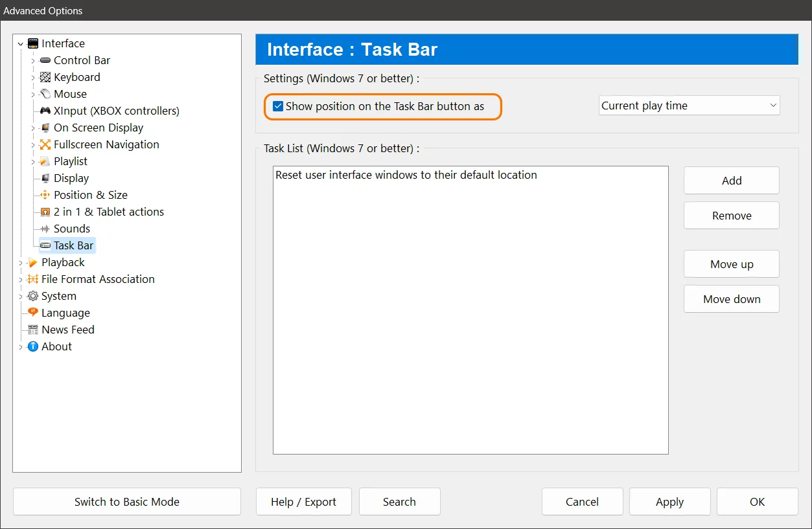
Task: Expand the File Format Association node
Action: (21, 280)
